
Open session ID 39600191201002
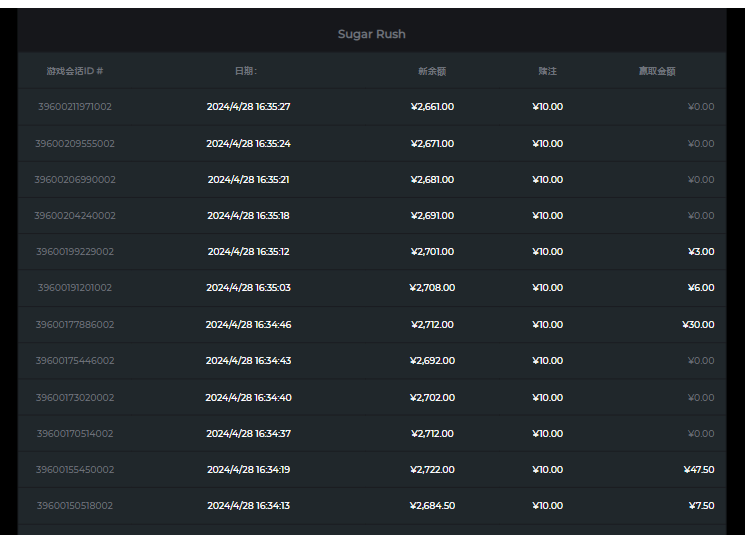tap(75, 288)
